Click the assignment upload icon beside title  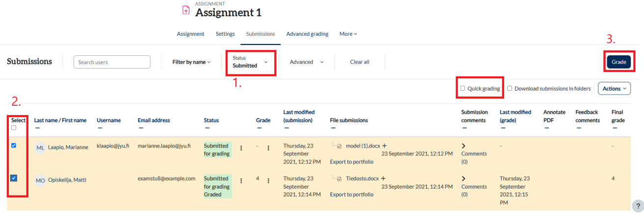[186, 10]
